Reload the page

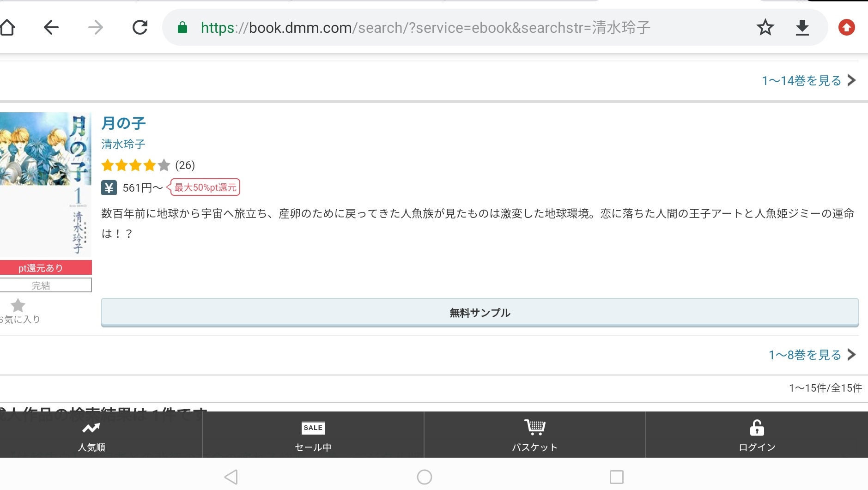(x=140, y=27)
